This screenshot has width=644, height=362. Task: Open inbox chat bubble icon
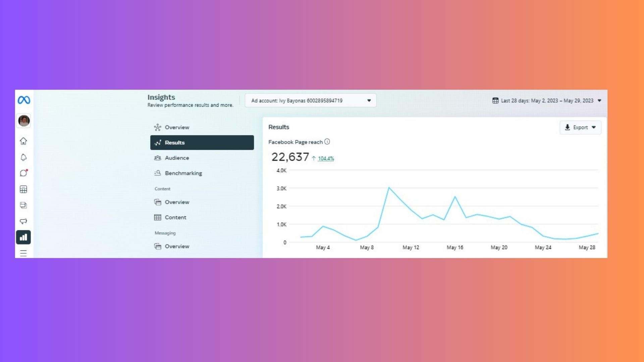tap(23, 173)
